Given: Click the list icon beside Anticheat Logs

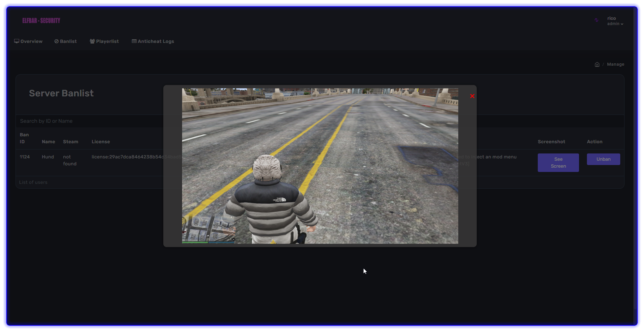Looking at the screenshot, I should (134, 41).
